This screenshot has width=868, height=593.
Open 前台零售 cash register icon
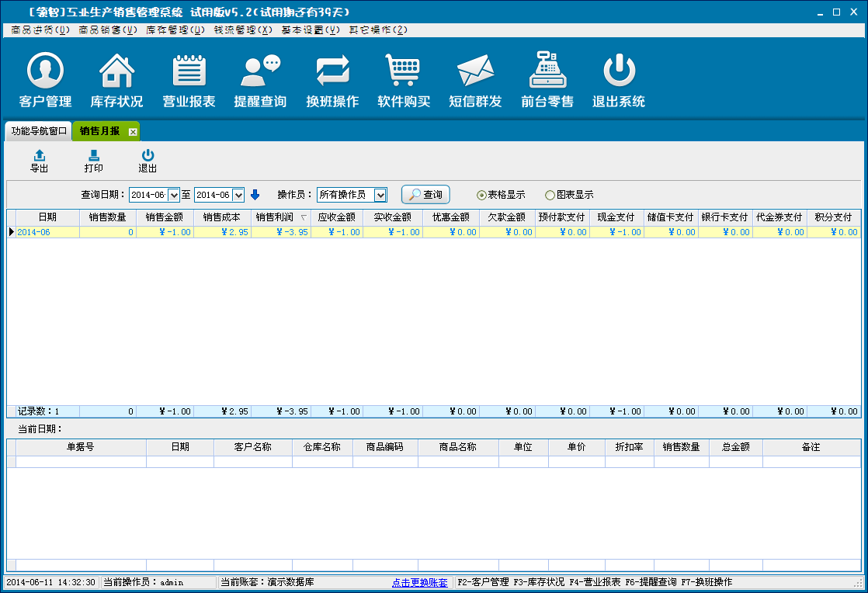[x=547, y=72]
